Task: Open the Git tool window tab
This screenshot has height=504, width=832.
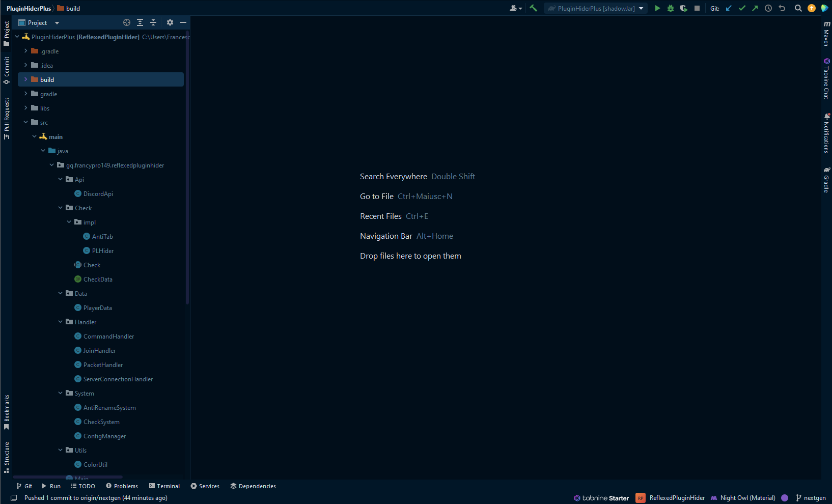Action: coord(24,486)
